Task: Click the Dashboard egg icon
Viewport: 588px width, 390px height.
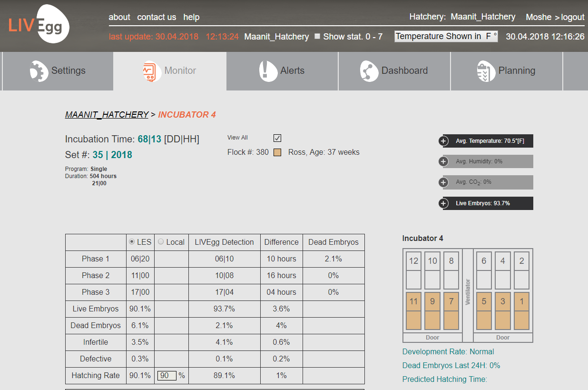Action: click(x=369, y=71)
